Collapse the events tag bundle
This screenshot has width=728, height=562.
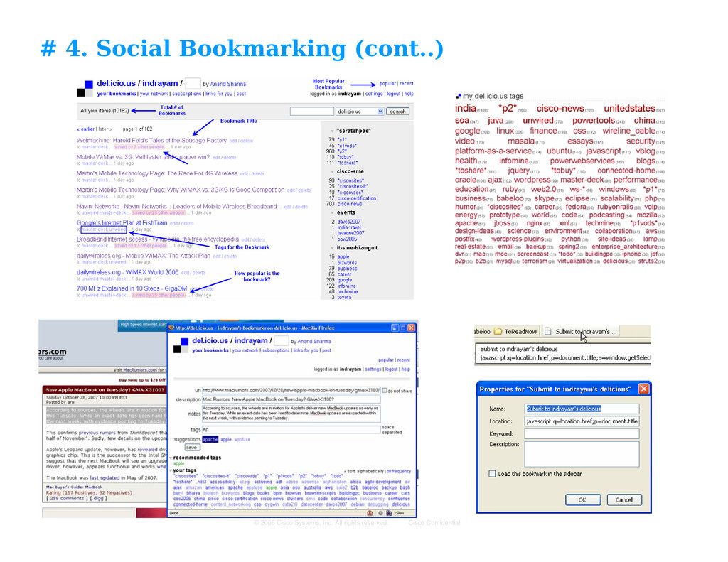point(332,212)
